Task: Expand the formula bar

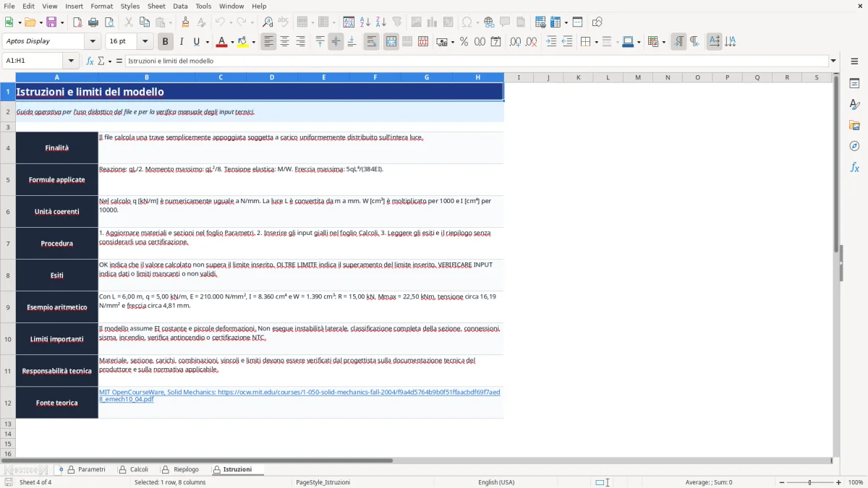Action: coord(833,61)
